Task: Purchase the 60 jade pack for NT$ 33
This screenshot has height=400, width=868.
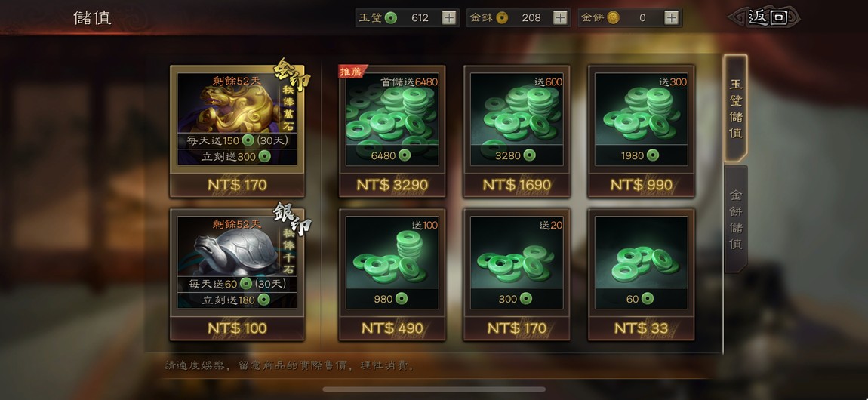Action: tap(641, 328)
